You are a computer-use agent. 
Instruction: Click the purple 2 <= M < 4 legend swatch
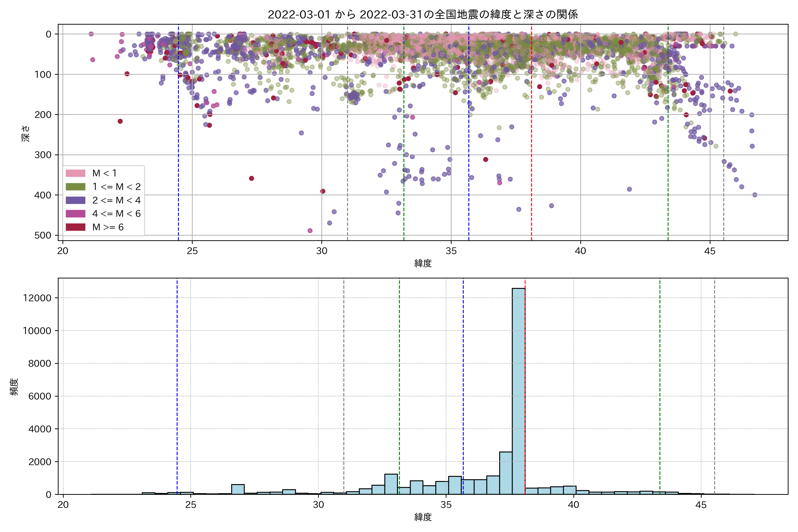click(75, 200)
